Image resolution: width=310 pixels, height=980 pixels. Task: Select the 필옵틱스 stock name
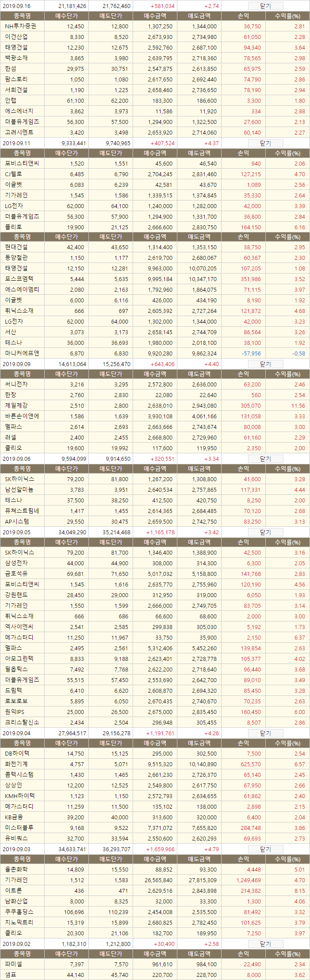click(16, 669)
